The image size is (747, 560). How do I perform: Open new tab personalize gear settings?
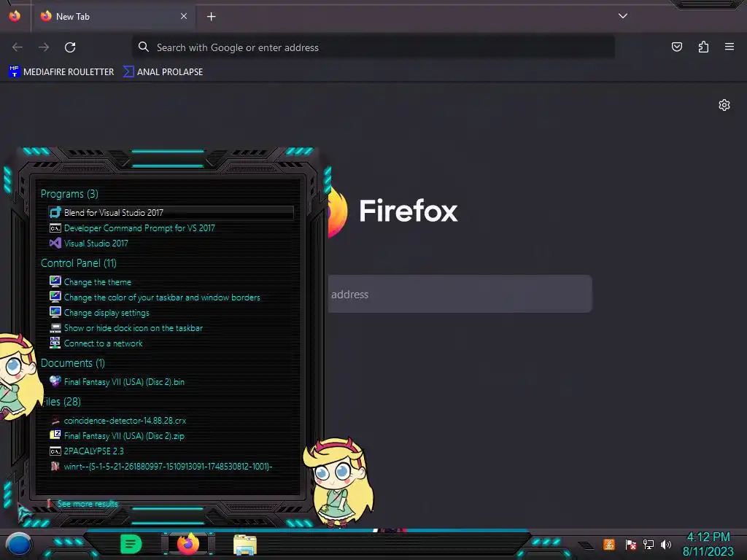(724, 105)
